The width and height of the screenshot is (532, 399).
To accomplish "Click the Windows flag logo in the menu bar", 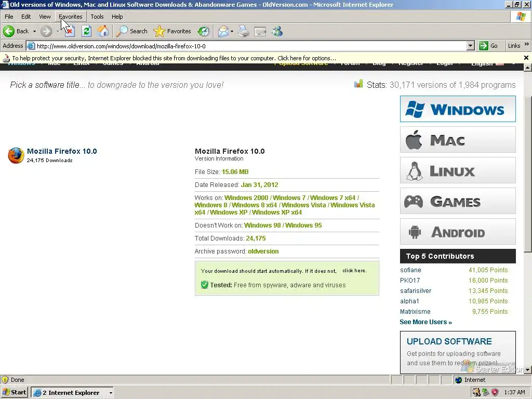I will coord(521,17).
